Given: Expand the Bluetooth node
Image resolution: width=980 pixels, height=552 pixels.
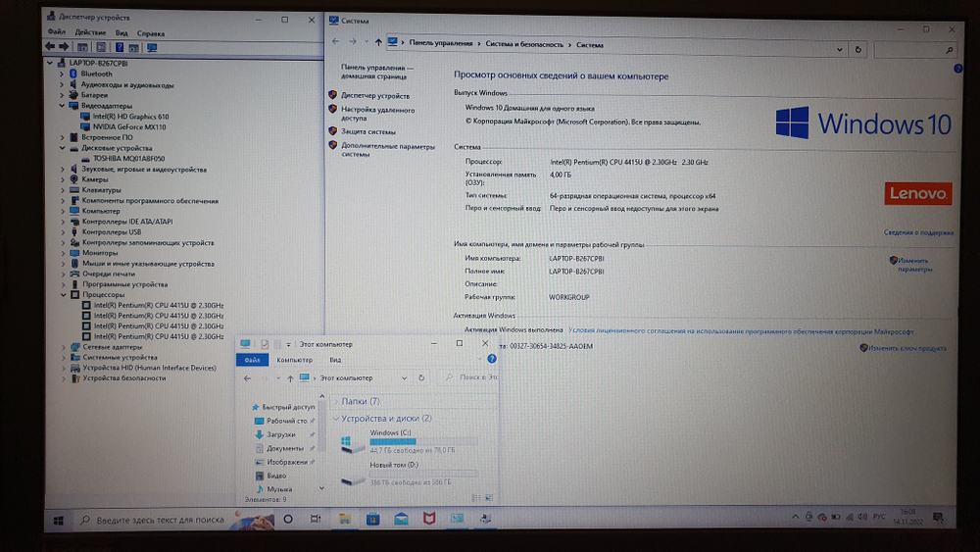Looking at the screenshot, I should [62, 74].
